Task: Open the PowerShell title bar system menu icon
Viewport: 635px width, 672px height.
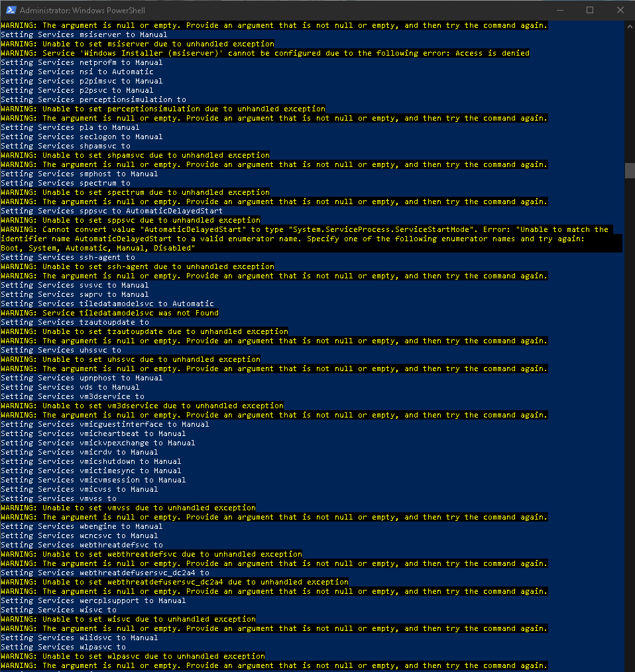Action: tap(12, 10)
